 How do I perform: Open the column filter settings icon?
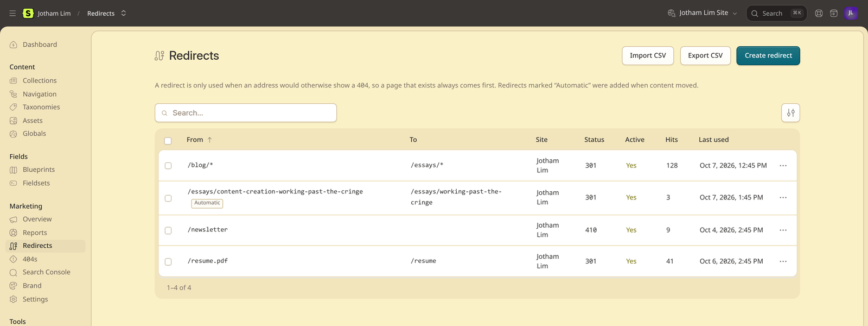[791, 113]
